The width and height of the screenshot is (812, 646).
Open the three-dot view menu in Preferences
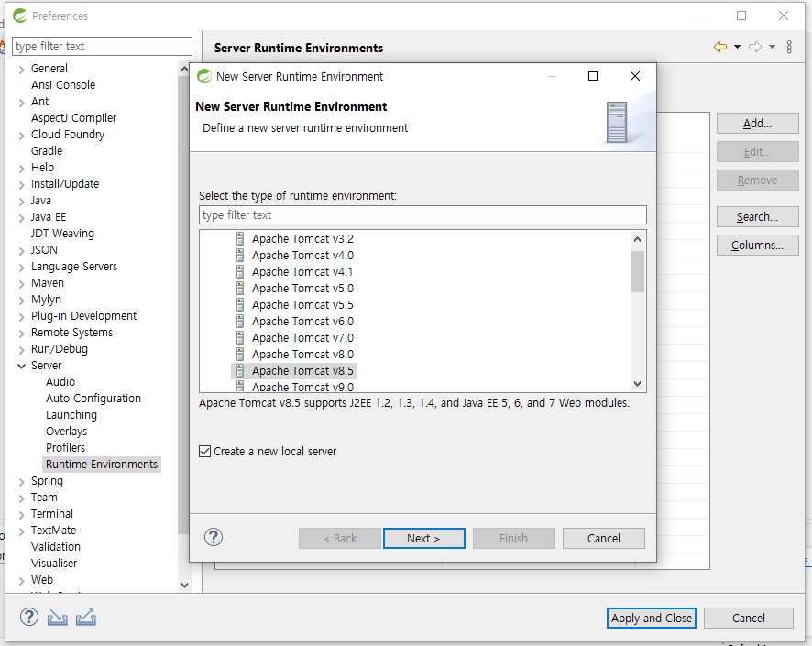pos(789,47)
